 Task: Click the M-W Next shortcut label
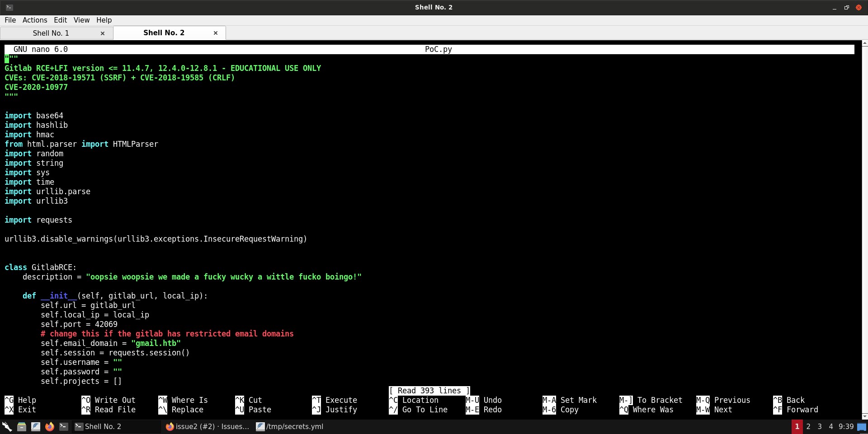714,410
